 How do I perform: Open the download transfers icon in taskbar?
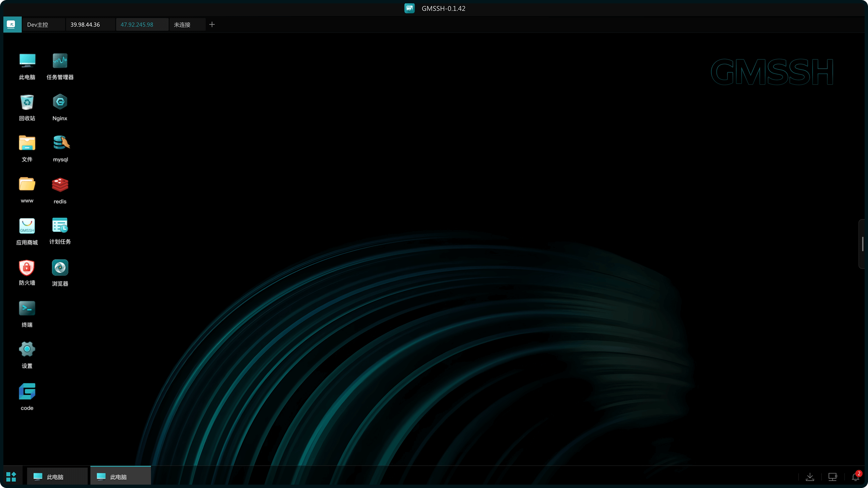pyautogui.click(x=810, y=477)
